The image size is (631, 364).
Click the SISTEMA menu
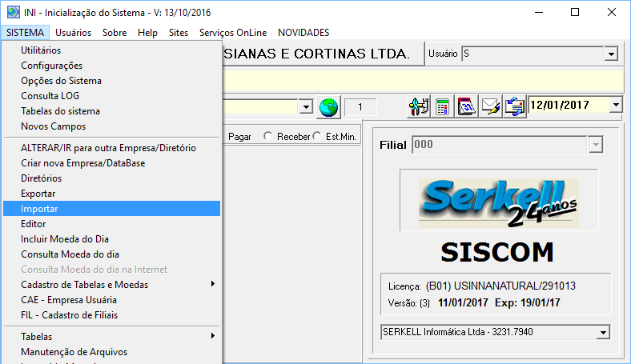pyautogui.click(x=25, y=33)
